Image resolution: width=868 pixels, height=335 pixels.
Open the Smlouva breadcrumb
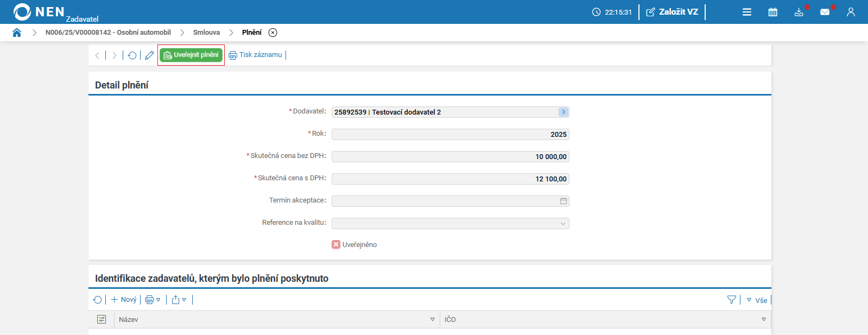click(206, 33)
